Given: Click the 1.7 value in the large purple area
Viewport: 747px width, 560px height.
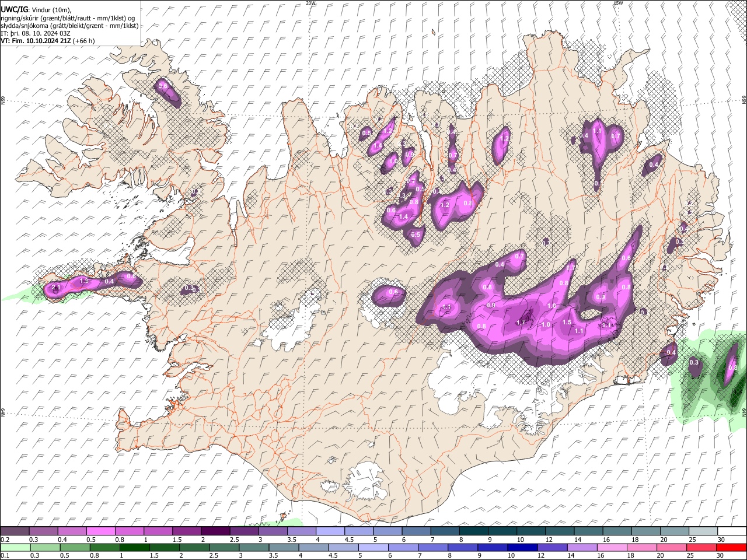Looking at the screenshot, I should click(x=521, y=322).
